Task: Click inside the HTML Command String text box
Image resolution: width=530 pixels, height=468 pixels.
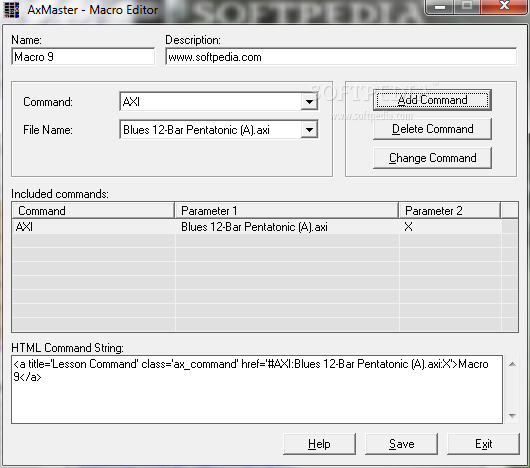Action: pyautogui.click(x=257, y=389)
